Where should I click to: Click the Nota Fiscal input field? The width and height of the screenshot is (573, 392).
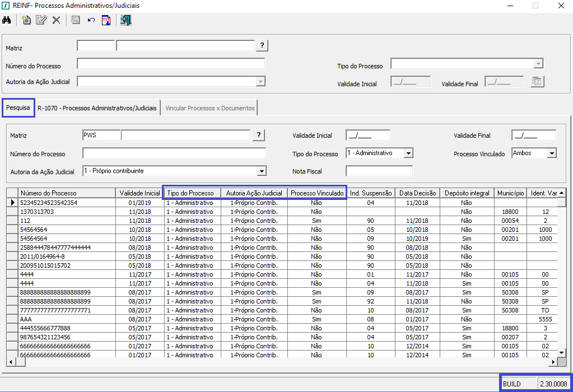[379, 171]
